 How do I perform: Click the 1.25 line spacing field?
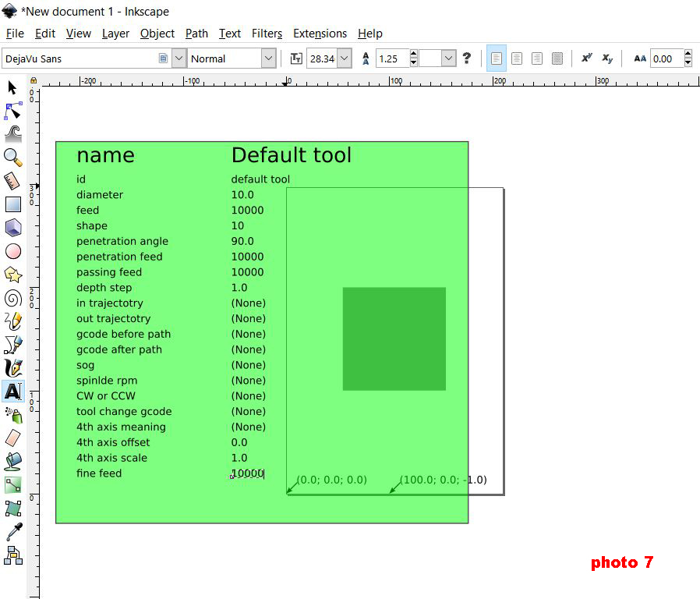pyautogui.click(x=392, y=58)
